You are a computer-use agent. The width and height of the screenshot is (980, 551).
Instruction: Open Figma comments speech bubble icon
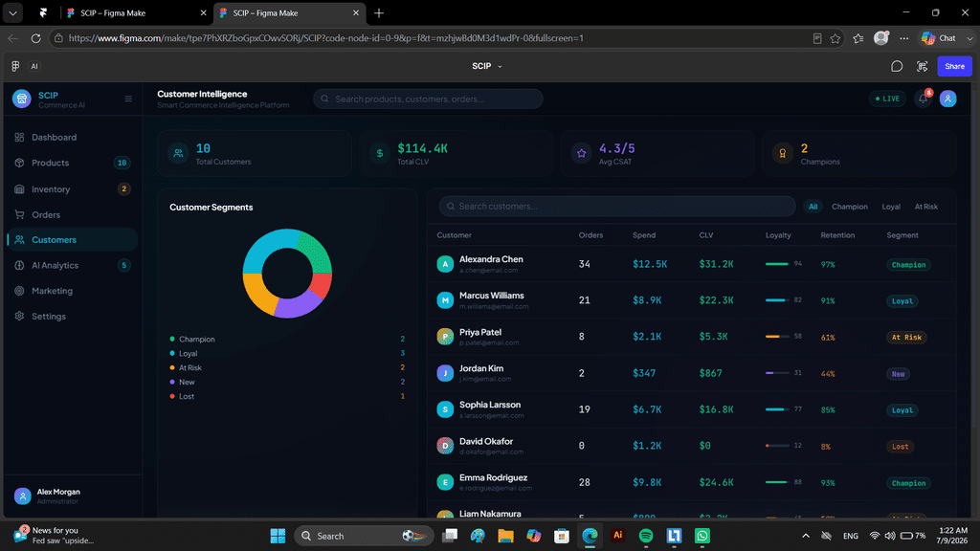[x=897, y=66]
